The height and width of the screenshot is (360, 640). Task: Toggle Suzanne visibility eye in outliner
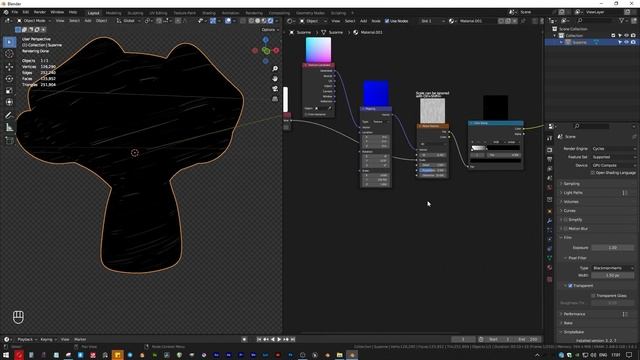pos(627,42)
